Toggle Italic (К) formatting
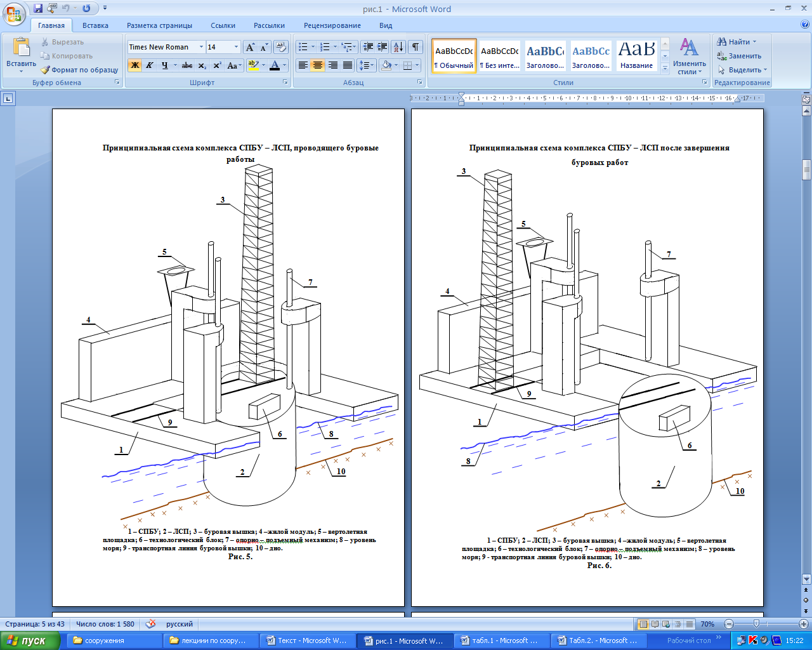812x650 pixels. pos(150,65)
